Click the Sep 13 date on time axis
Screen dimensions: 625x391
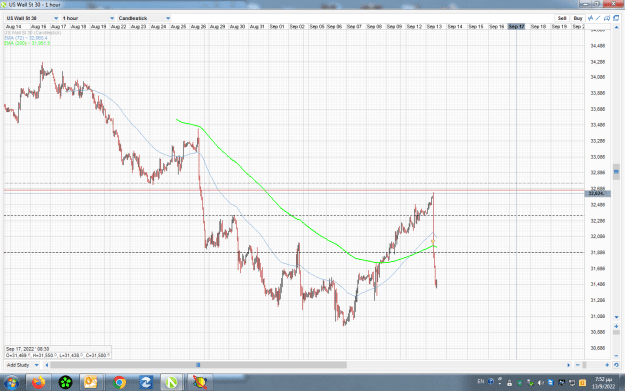[x=434, y=27]
